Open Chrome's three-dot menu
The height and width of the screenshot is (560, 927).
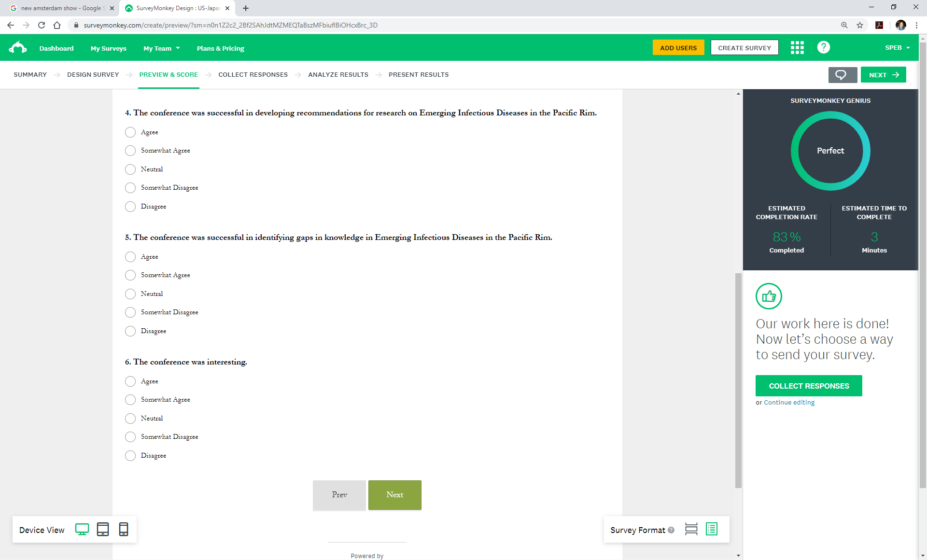tap(916, 25)
